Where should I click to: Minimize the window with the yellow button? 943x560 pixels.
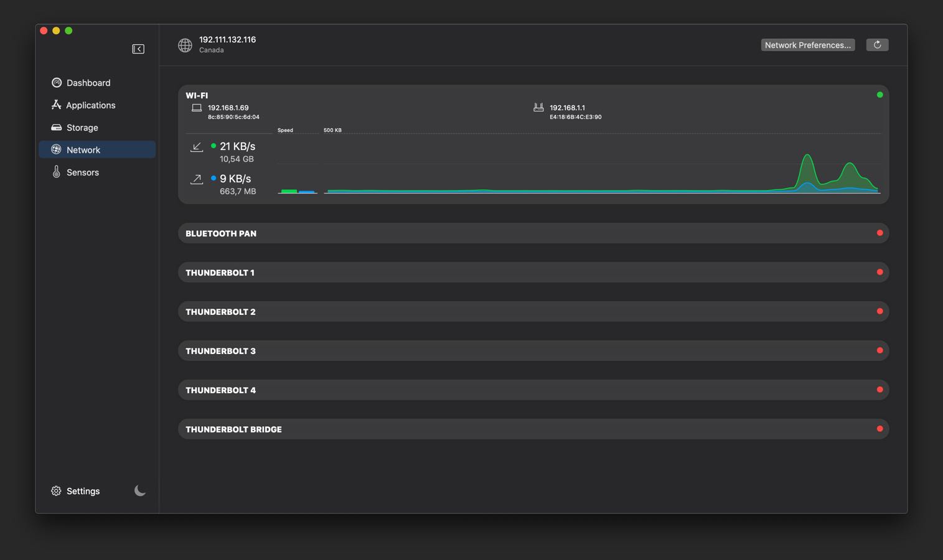pyautogui.click(x=56, y=30)
